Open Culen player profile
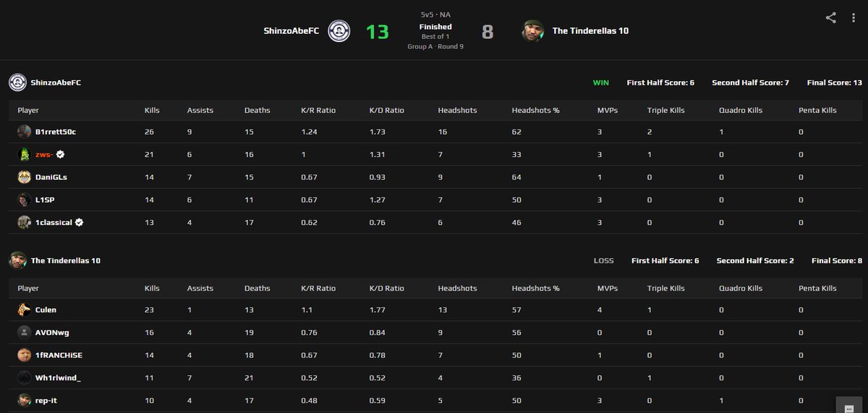868x413 pixels. coord(46,310)
